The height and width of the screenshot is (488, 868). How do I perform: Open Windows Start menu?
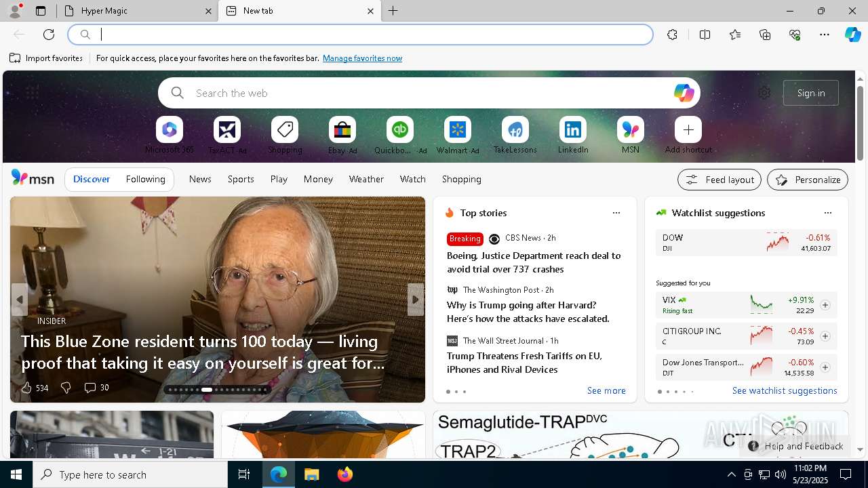pos(16,474)
